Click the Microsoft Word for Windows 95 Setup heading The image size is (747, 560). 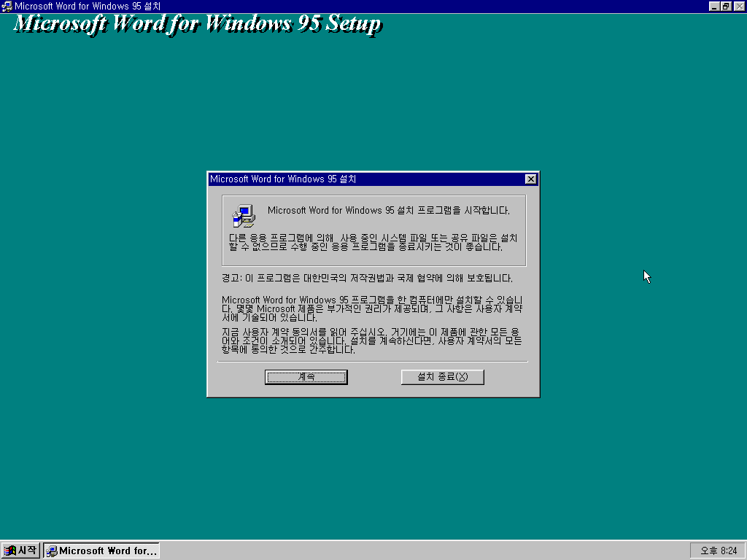tap(198, 24)
